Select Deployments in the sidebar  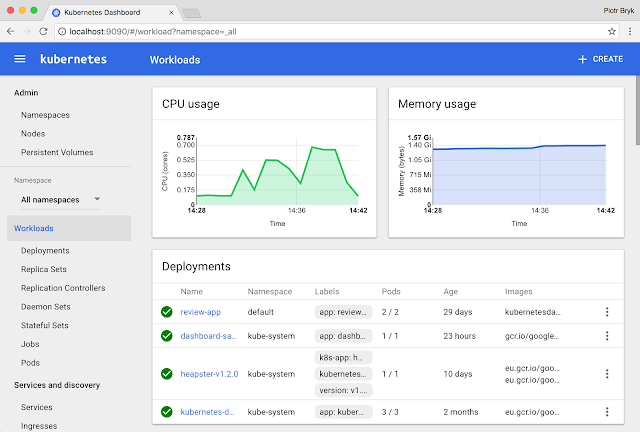pos(45,251)
